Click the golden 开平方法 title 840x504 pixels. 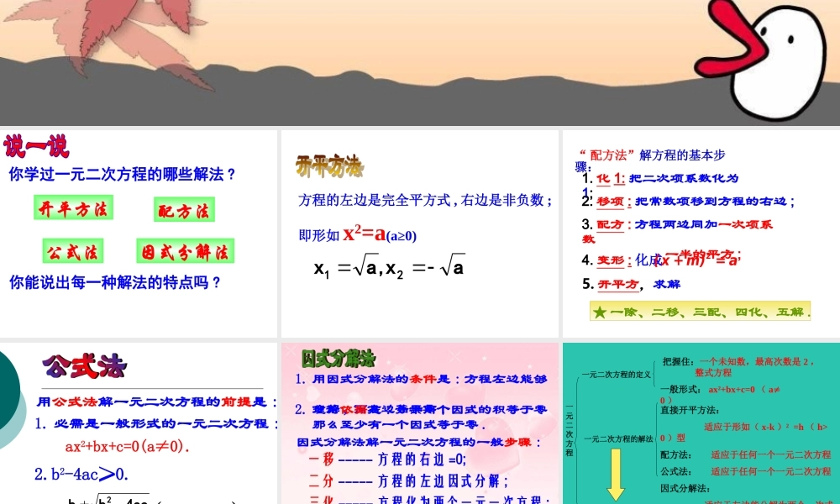[329, 166]
